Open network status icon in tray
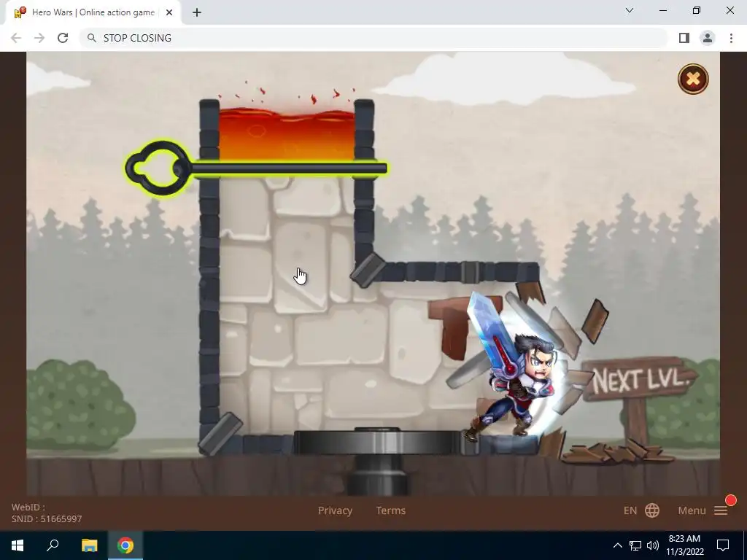747x560 pixels. coord(635,545)
